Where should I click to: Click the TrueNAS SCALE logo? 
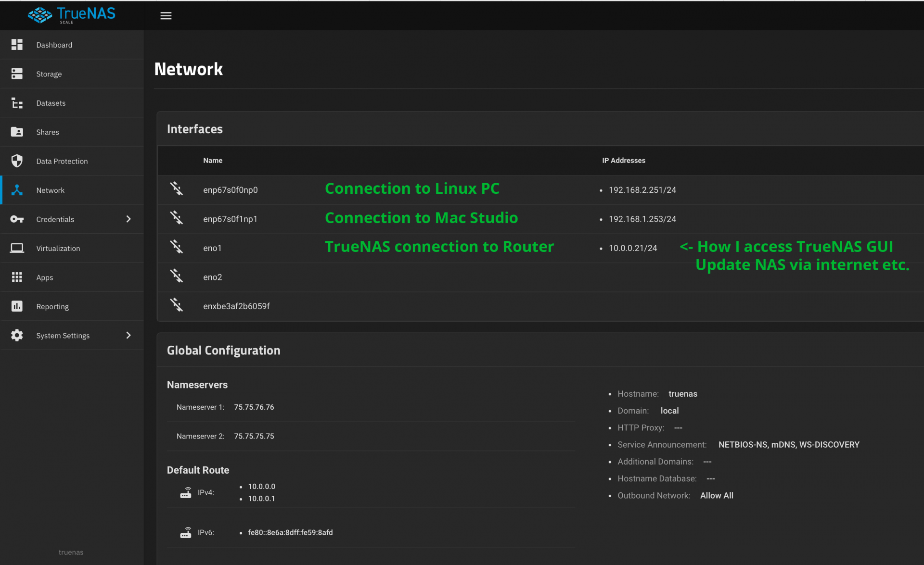pos(71,15)
